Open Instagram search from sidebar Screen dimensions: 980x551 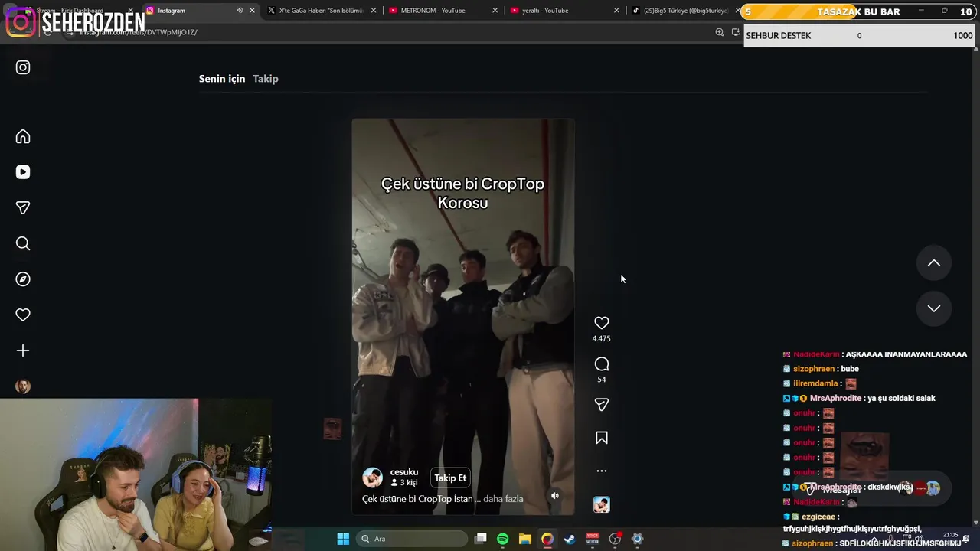coord(23,243)
